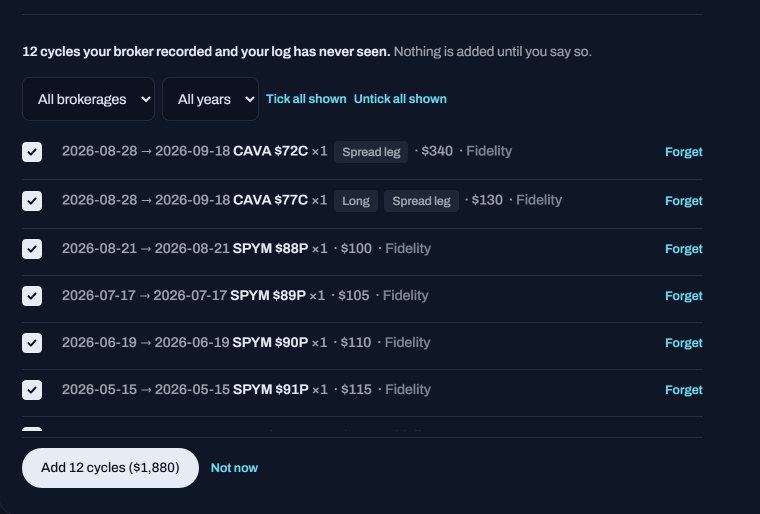The height and width of the screenshot is (514, 760).
Task: Dismiss with the Not now link
Action: [x=234, y=468]
